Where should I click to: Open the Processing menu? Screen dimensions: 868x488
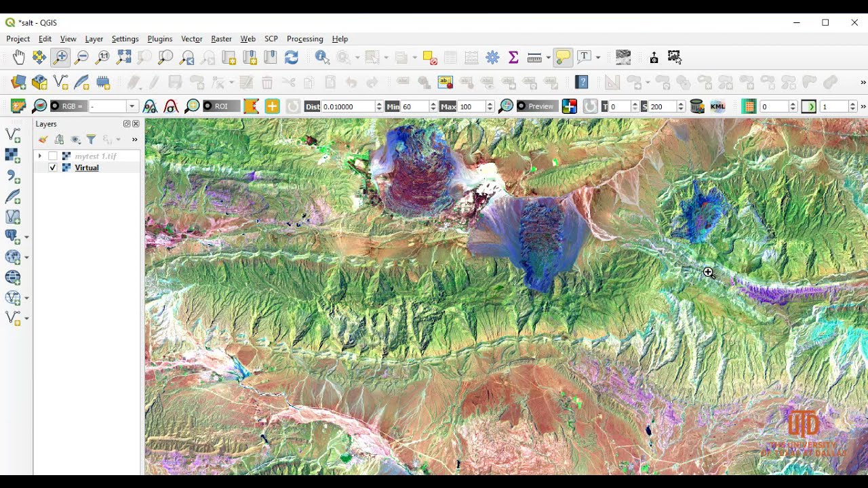click(304, 39)
